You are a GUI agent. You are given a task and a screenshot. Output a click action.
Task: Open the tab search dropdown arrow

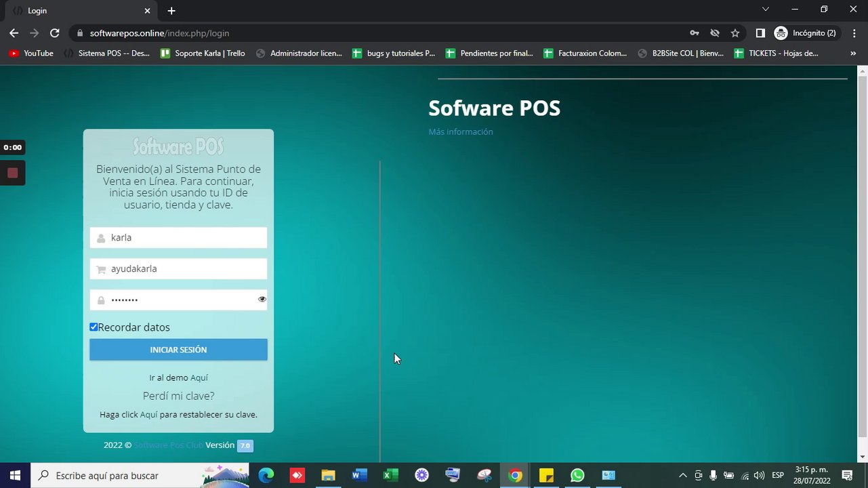[x=766, y=9]
